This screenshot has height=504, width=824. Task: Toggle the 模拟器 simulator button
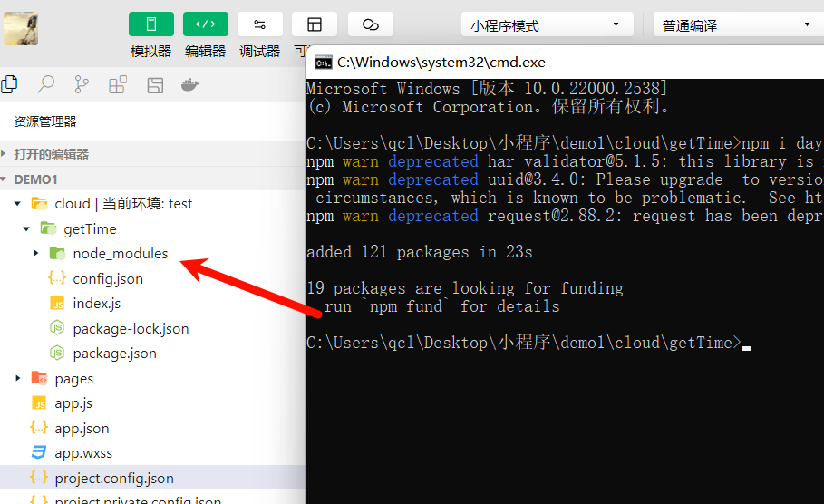coord(150,24)
